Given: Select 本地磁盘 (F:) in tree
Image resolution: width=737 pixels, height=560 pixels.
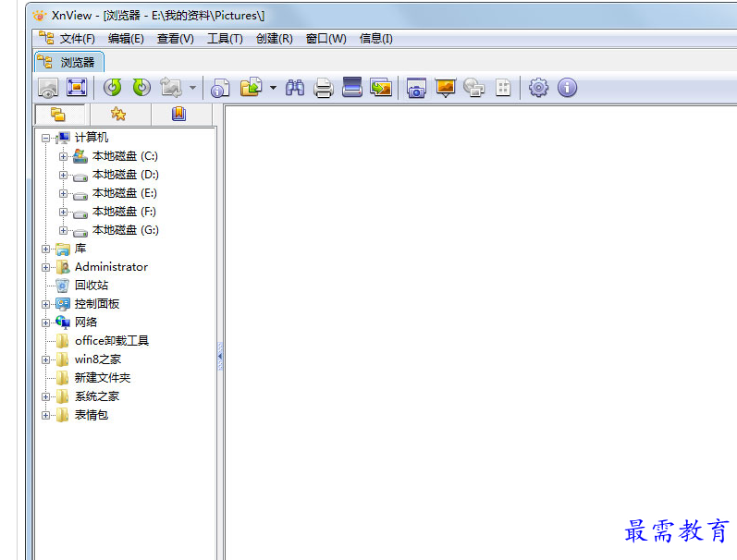Looking at the screenshot, I should click(x=124, y=212).
